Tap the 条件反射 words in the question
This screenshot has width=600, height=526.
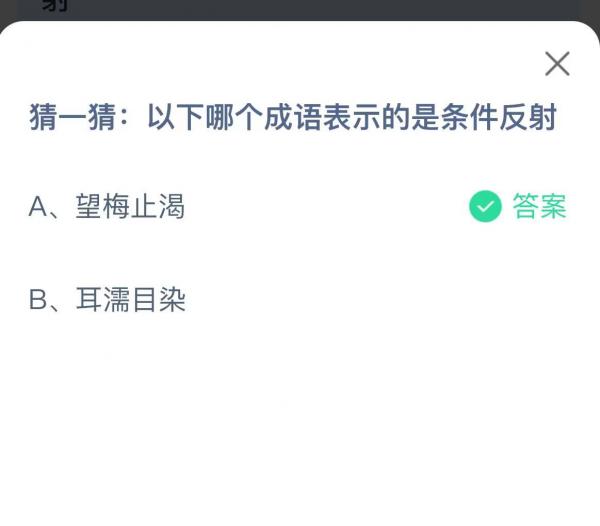[499, 117]
